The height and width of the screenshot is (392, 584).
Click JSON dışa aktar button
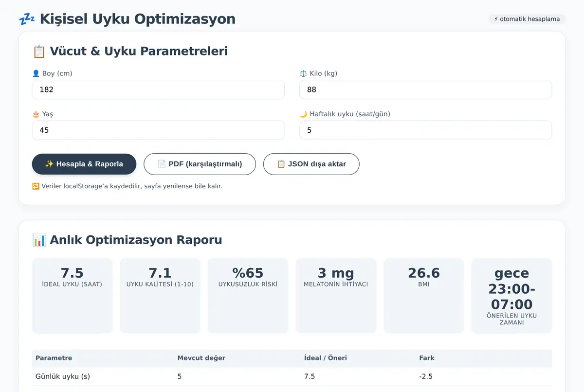[311, 164]
